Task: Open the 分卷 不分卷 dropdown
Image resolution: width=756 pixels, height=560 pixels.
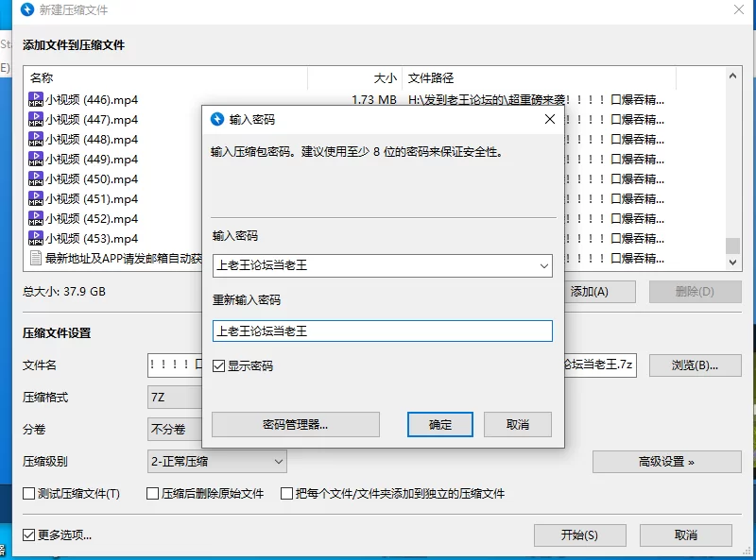Action: pyautogui.click(x=175, y=429)
